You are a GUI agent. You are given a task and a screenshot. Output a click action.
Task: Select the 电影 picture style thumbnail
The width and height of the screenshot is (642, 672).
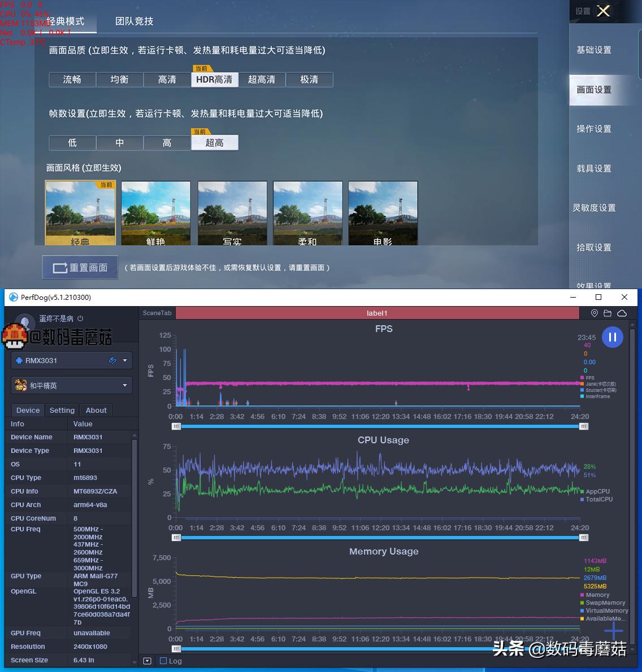point(383,213)
